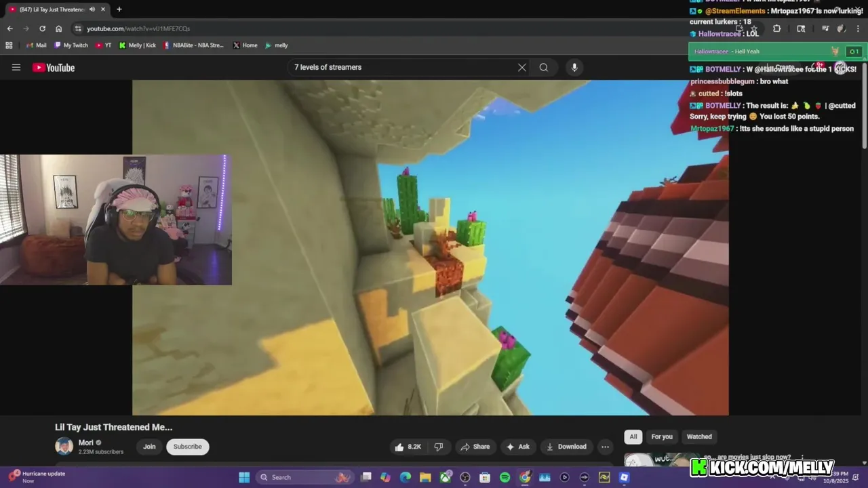Start voice search with microphone
The image size is (868, 488).
(574, 67)
